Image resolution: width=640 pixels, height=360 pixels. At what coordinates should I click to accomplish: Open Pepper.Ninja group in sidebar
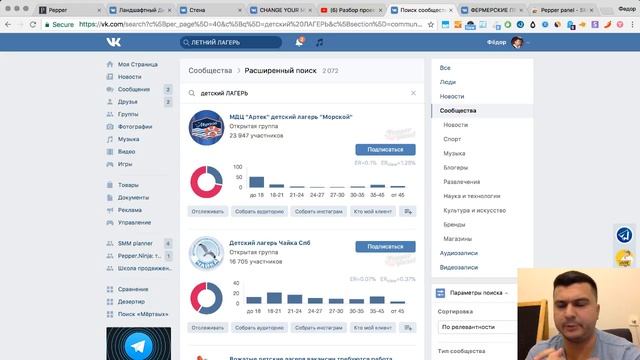coord(139,256)
